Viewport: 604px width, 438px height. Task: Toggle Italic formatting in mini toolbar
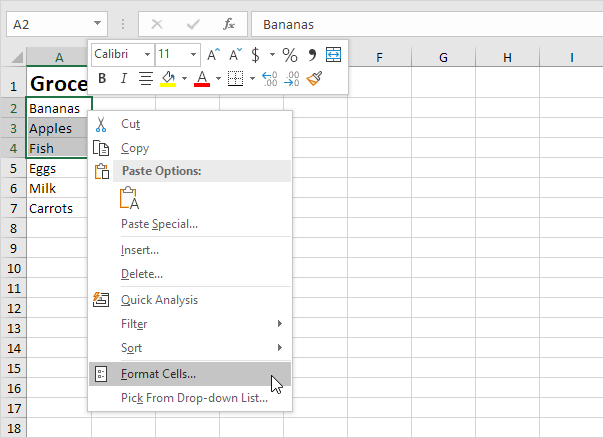[x=123, y=78]
